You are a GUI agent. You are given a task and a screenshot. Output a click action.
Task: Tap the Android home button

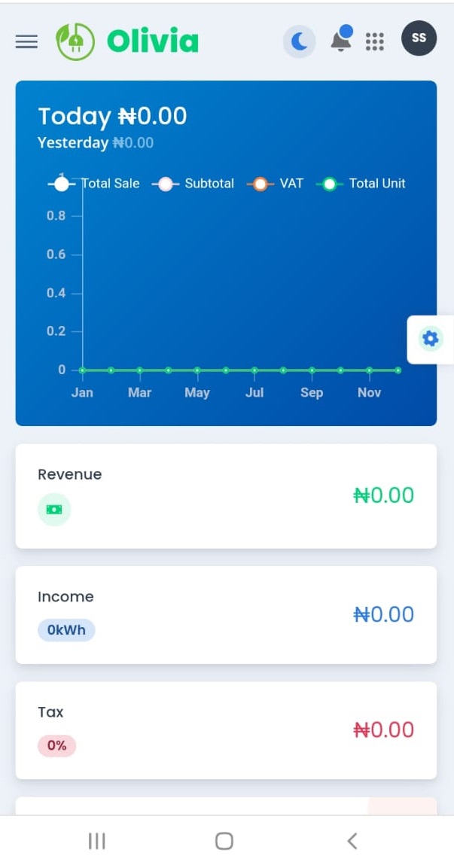[224, 842]
